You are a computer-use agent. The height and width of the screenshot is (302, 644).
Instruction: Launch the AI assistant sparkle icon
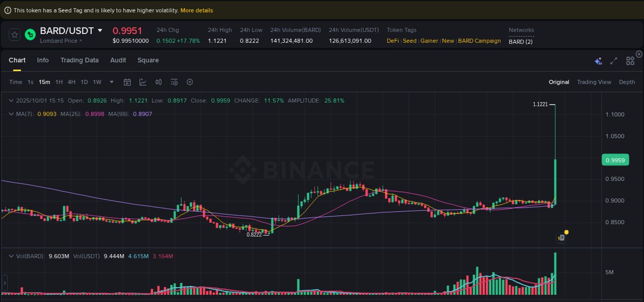coord(598,61)
